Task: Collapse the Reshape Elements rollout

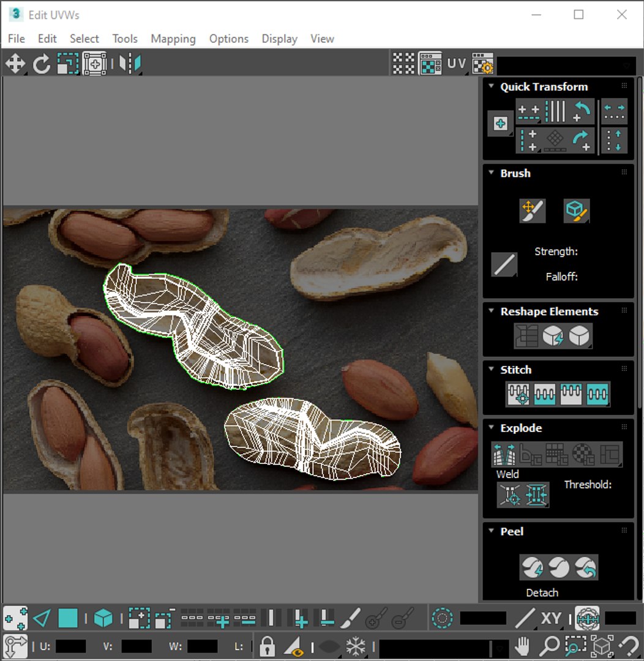Action: click(x=491, y=310)
